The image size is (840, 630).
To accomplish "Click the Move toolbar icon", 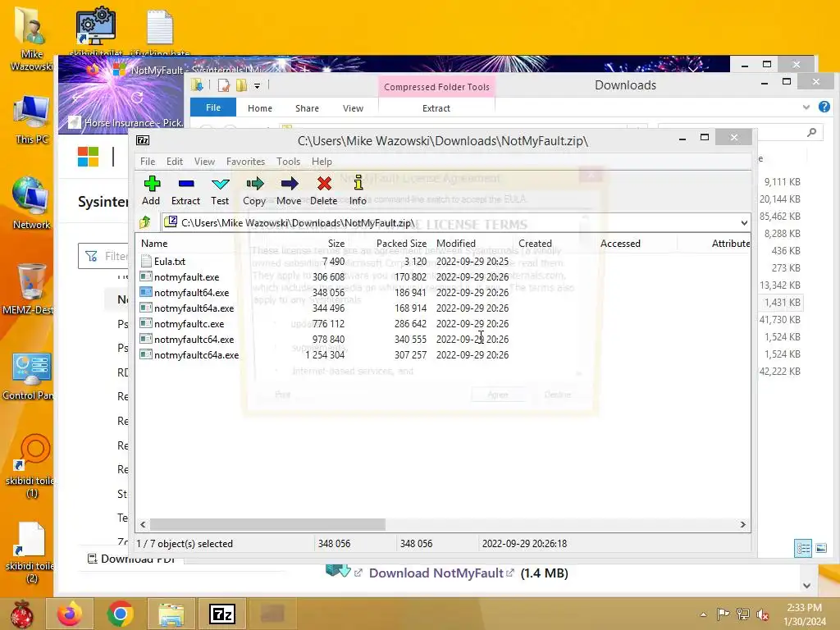I will tap(289, 190).
